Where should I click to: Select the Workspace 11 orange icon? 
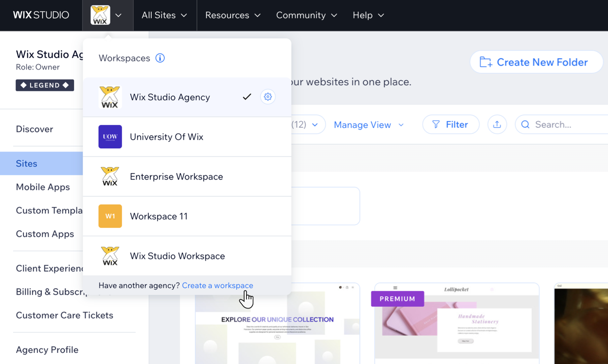(110, 216)
